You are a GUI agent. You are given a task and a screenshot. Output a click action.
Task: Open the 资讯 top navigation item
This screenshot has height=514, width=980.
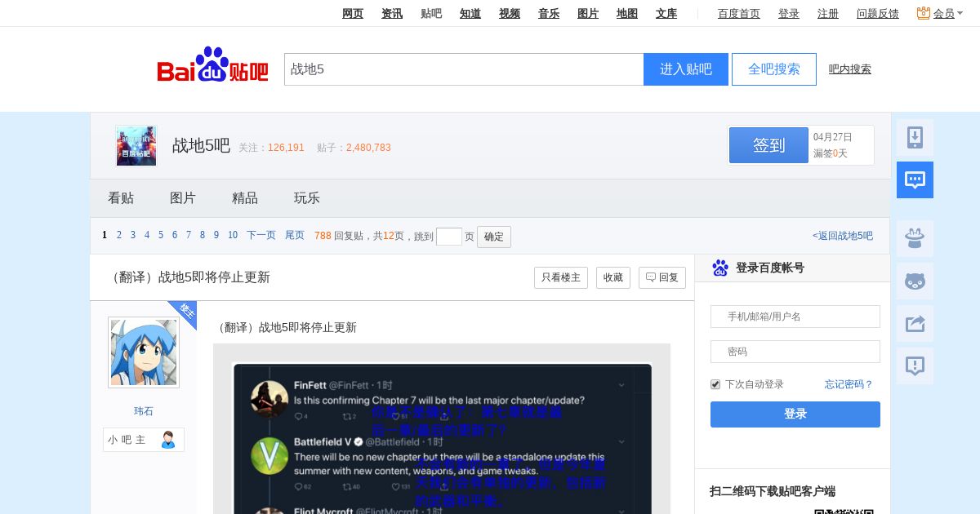[x=392, y=13]
